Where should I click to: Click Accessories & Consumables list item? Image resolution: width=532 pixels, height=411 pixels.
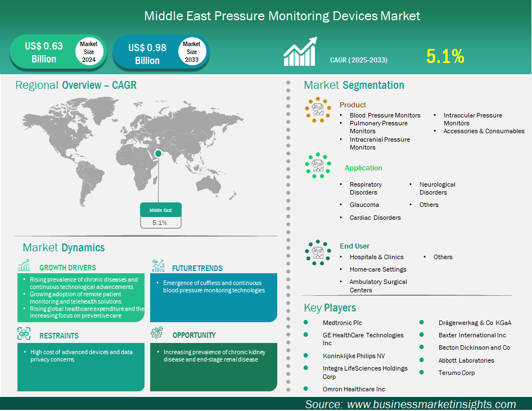(484, 131)
